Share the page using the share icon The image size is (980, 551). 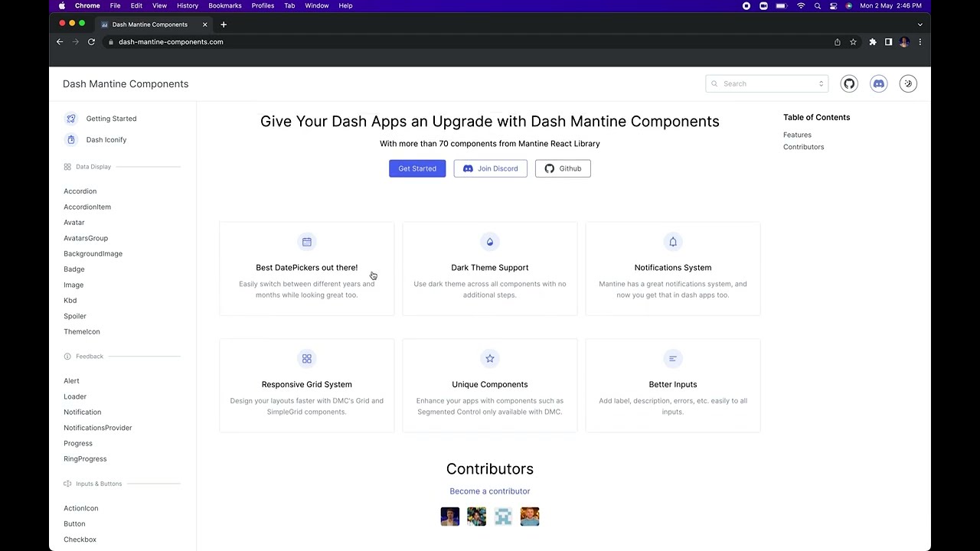pyautogui.click(x=838, y=42)
